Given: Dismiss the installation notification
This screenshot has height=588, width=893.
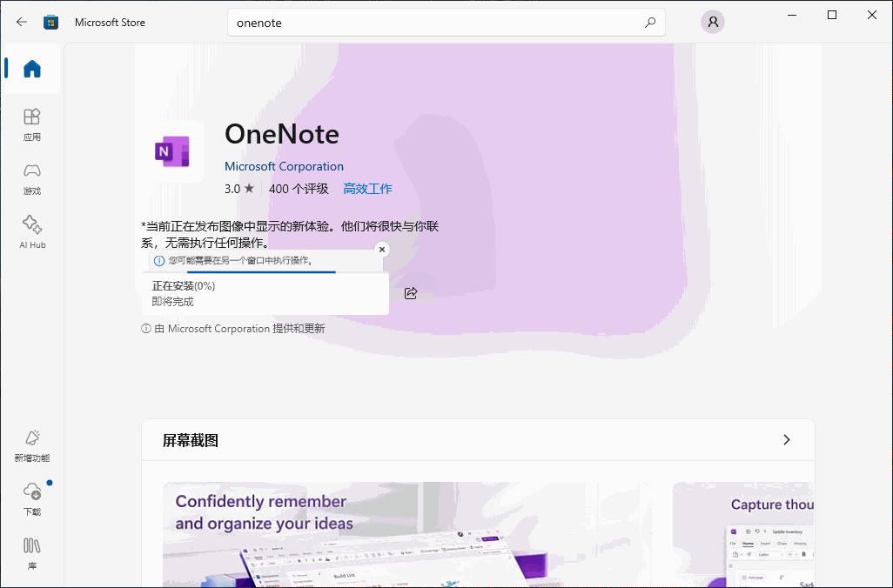Looking at the screenshot, I should [381, 250].
